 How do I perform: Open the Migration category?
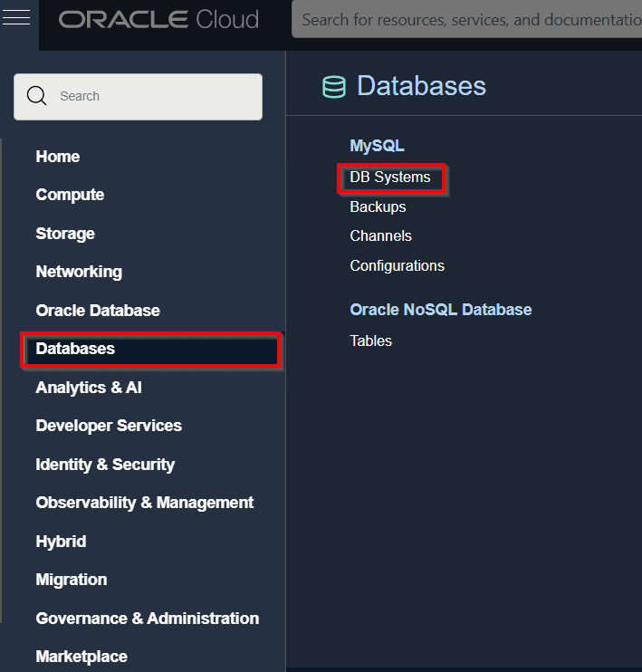(x=72, y=580)
